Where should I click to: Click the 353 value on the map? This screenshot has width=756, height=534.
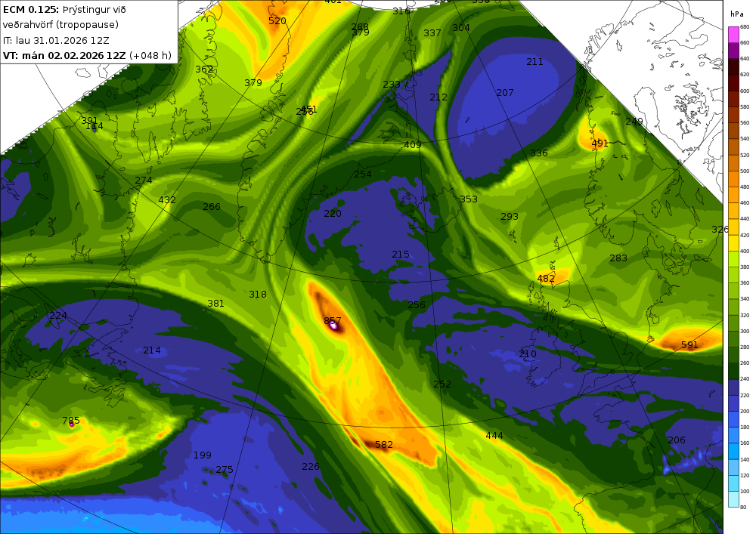coord(468,199)
